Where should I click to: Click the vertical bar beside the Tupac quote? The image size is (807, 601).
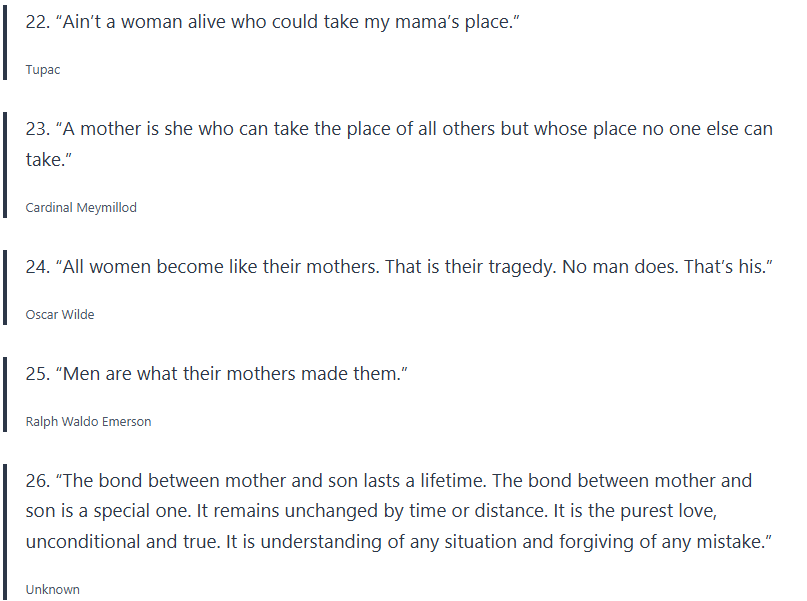[5, 43]
